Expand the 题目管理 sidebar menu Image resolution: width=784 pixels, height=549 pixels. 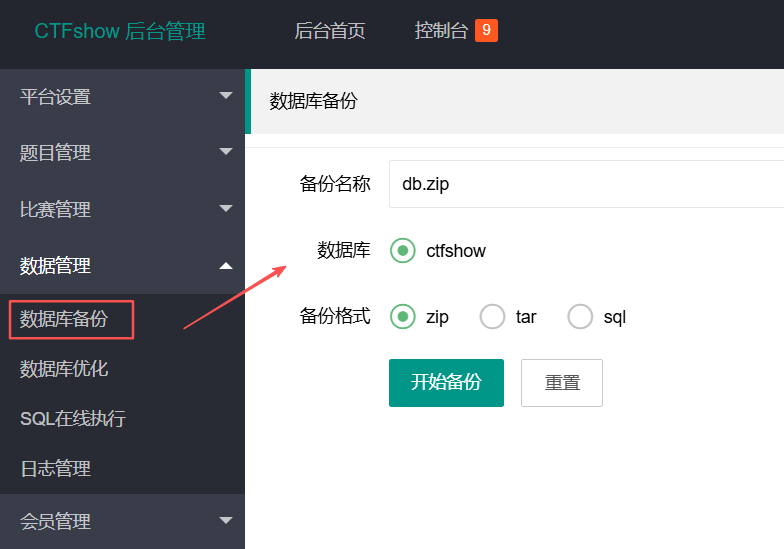tap(122, 152)
